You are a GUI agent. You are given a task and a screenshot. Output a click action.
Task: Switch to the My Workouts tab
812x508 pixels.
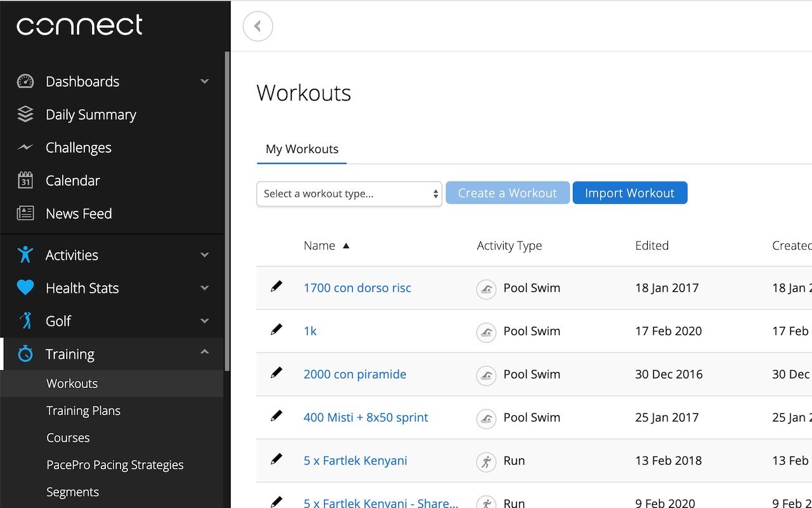pyautogui.click(x=302, y=149)
